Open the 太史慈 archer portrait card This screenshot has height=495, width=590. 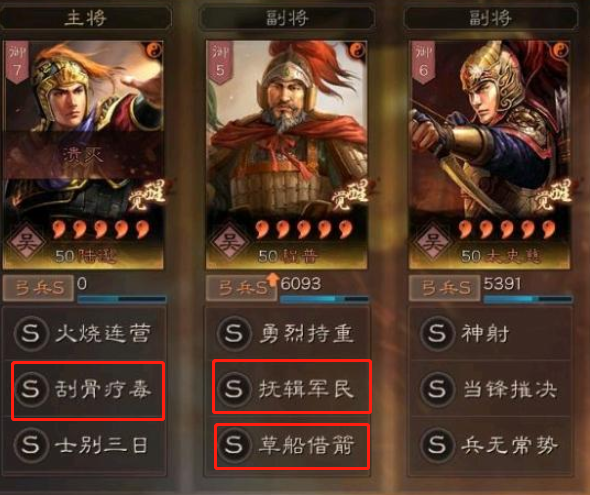click(x=489, y=155)
